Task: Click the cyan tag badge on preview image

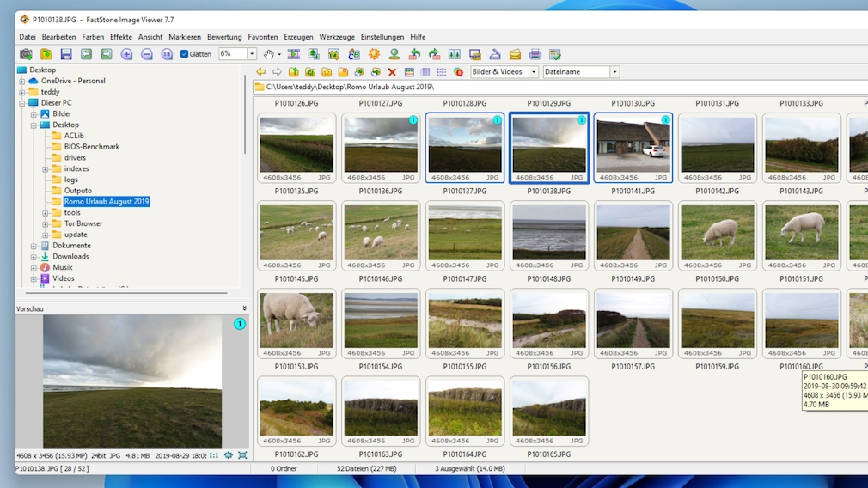Action: point(240,324)
